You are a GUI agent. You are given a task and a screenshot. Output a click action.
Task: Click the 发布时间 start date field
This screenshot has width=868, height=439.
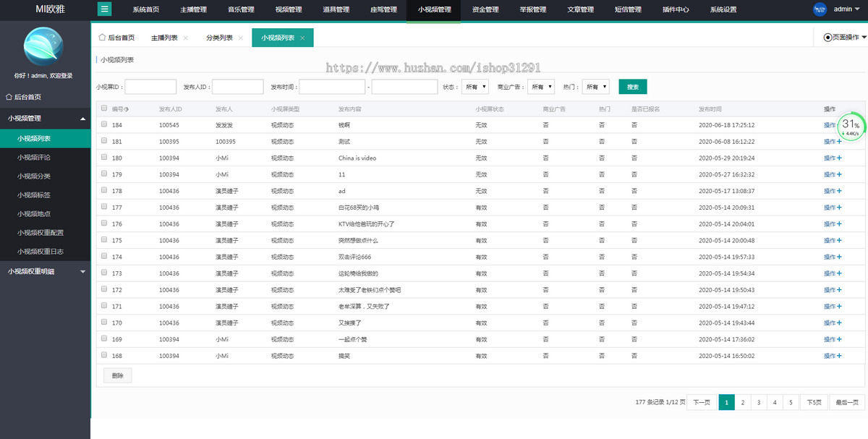click(332, 87)
